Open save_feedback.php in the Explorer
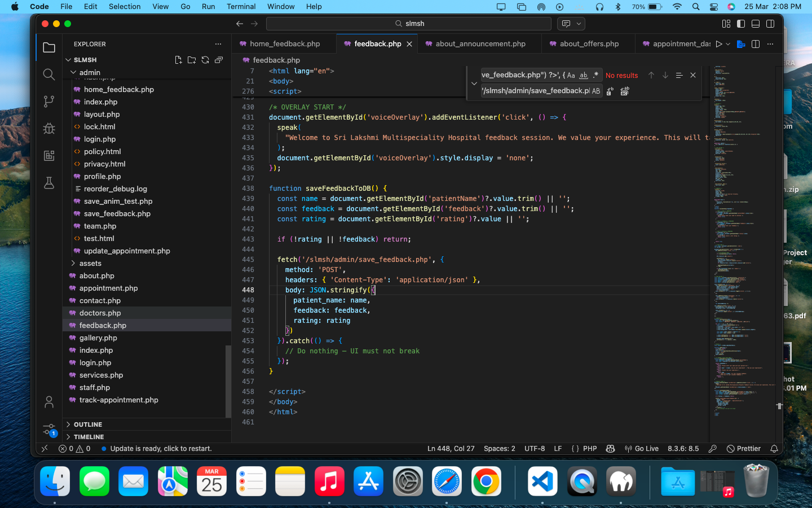The width and height of the screenshot is (812, 508). pos(117,214)
